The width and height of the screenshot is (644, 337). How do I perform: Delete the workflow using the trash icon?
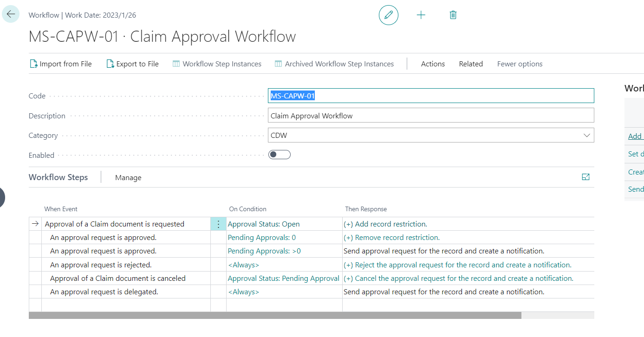tap(453, 14)
